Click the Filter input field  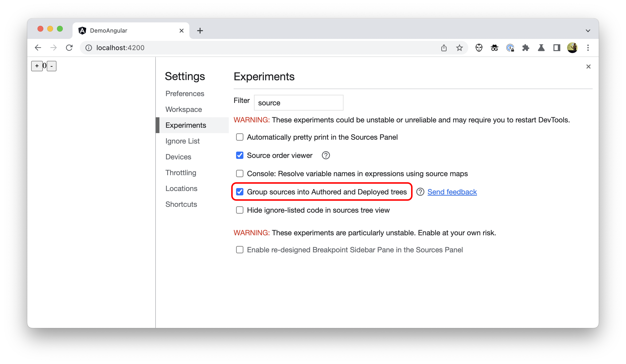[x=298, y=103]
